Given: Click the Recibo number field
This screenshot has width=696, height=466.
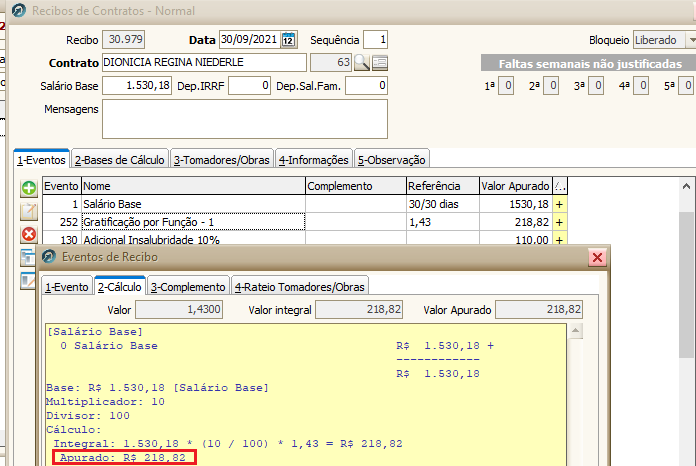Looking at the screenshot, I should 123,39.
